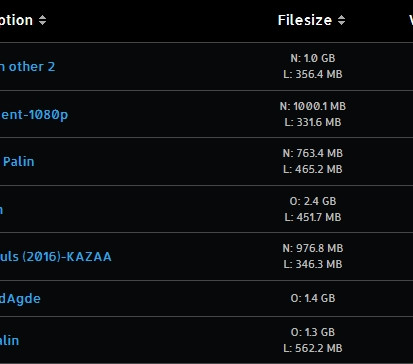
Task: Select the "N: 1.0 GB" filesize cell
Action: [x=313, y=58]
